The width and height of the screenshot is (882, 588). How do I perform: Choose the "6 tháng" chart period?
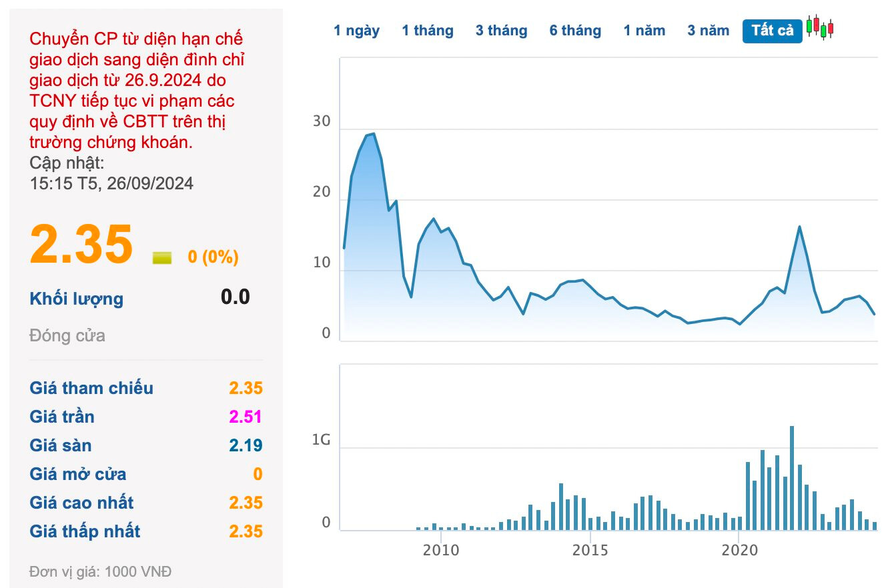[x=575, y=31]
